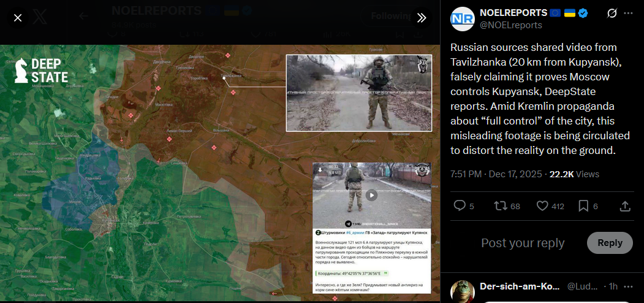Click the verified blue checkmark badge

pyautogui.click(x=583, y=13)
